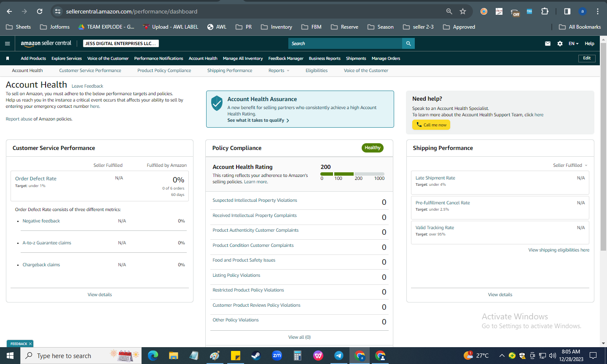
Task: Open the Inventory bookmarks folder
Action: tap(277, 27)
